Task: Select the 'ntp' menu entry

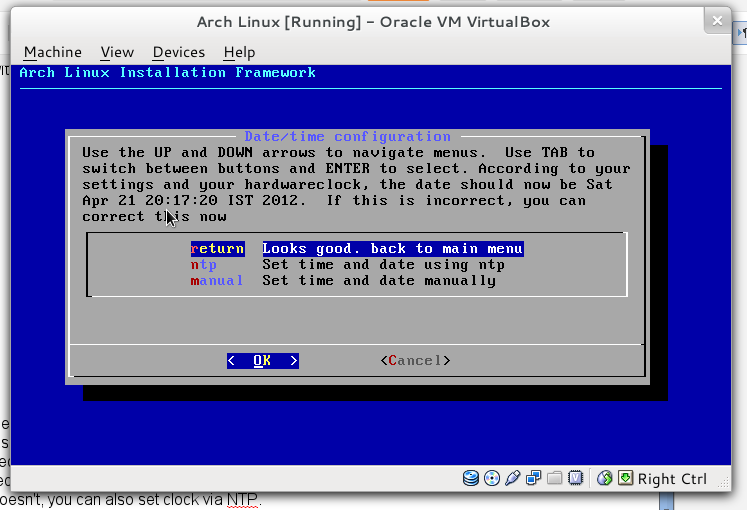Action: pos(203,265)
